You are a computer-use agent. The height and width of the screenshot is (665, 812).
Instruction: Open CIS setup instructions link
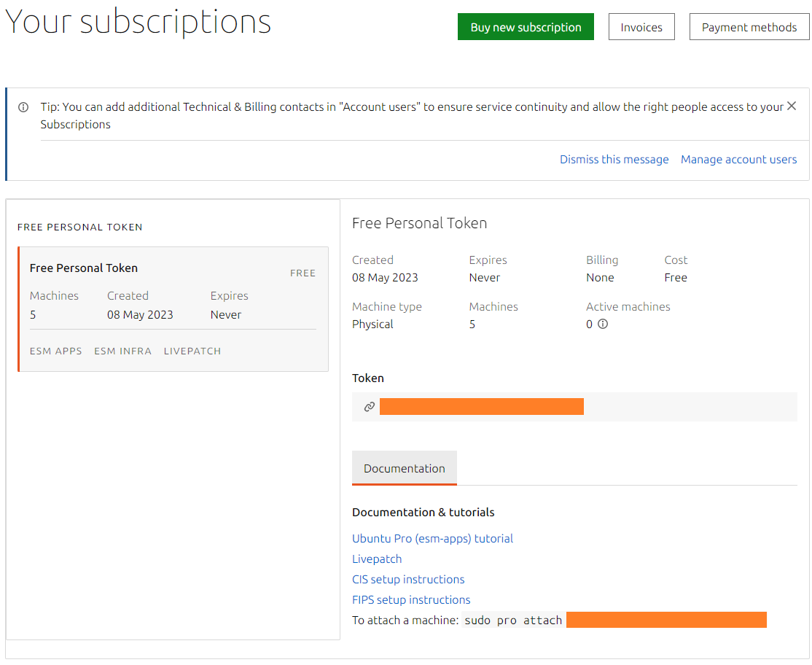pyautogui.click(x=408, y=580)
